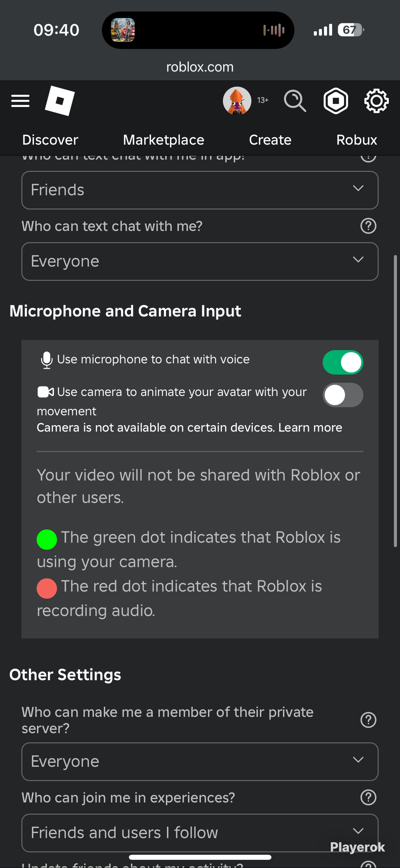
Task: Open the hamburger navigation menu
Action: (20, 101)
